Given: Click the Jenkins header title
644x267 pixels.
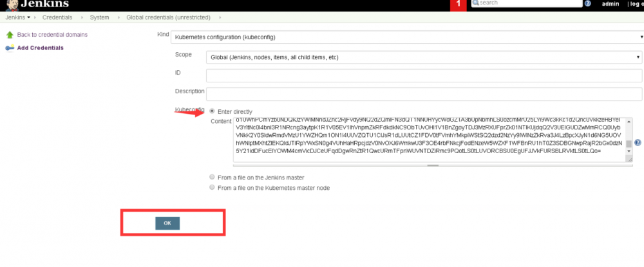Looking at the screenshot, I should (x=44, y=4).
